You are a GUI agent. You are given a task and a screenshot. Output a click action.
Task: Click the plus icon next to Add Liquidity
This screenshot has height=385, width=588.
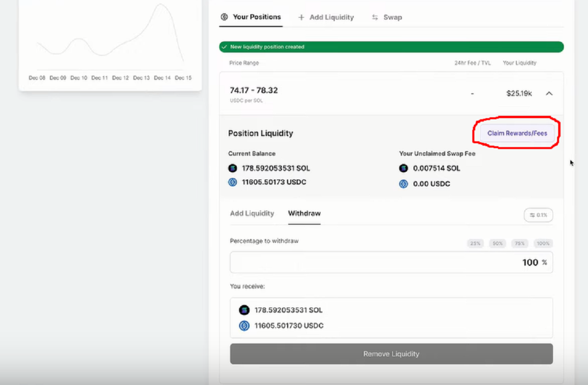tap(300, 17)
